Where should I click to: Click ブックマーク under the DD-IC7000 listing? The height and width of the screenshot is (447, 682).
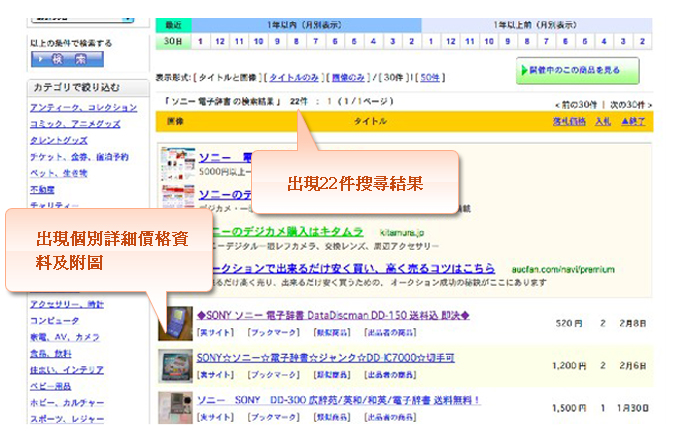(274, 375)
